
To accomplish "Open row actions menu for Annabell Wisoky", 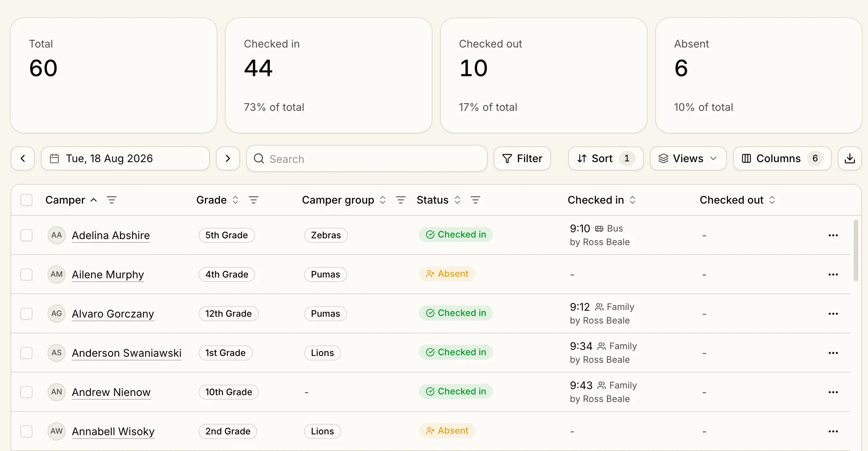I will tap(833, 431).
